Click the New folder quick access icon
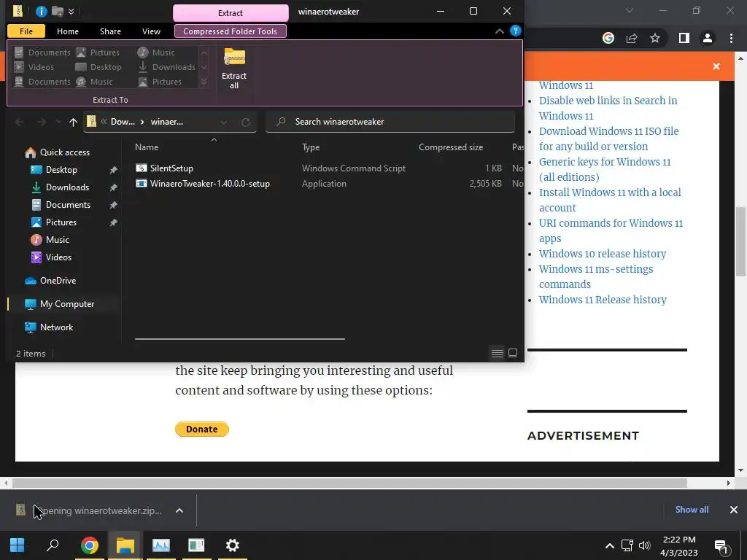The width and height of the screenshot is (747, 560). pos(58,12)
